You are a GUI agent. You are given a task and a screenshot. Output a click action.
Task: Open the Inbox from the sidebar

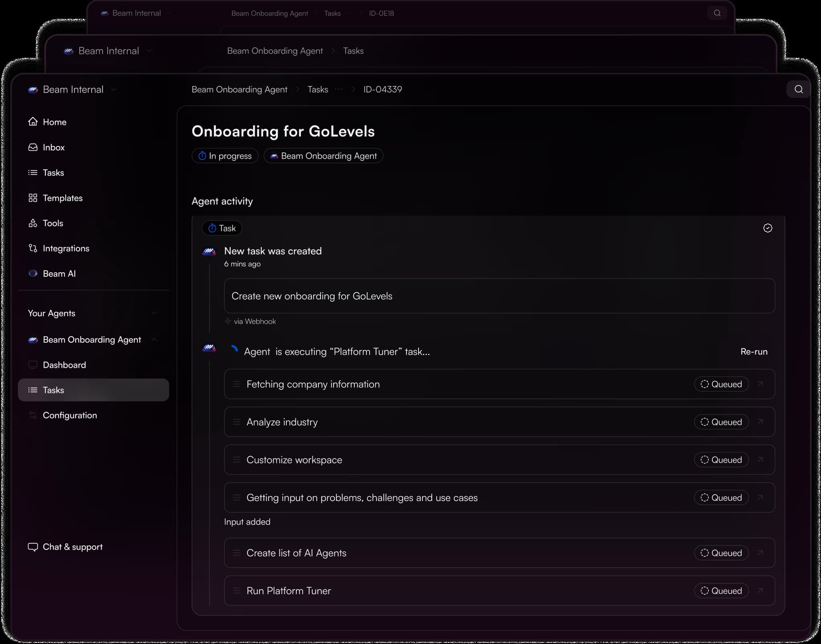pos(54,147)
